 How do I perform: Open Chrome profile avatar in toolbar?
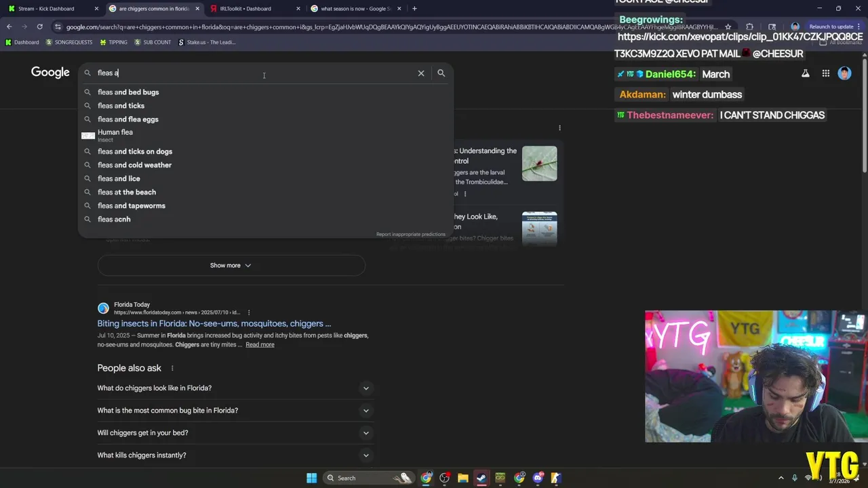pyautogui.click(x=795, y=27)
